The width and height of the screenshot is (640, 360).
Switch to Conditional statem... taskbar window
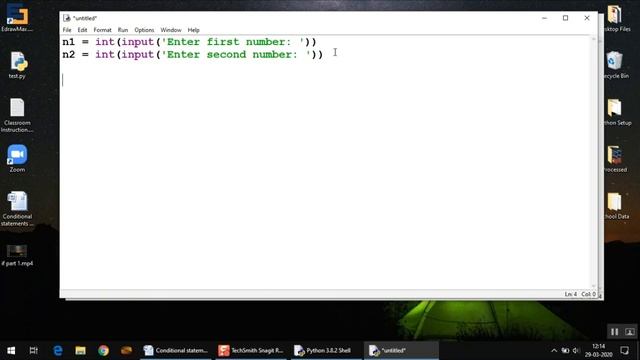pyautogui.click(x=176, y=351)
